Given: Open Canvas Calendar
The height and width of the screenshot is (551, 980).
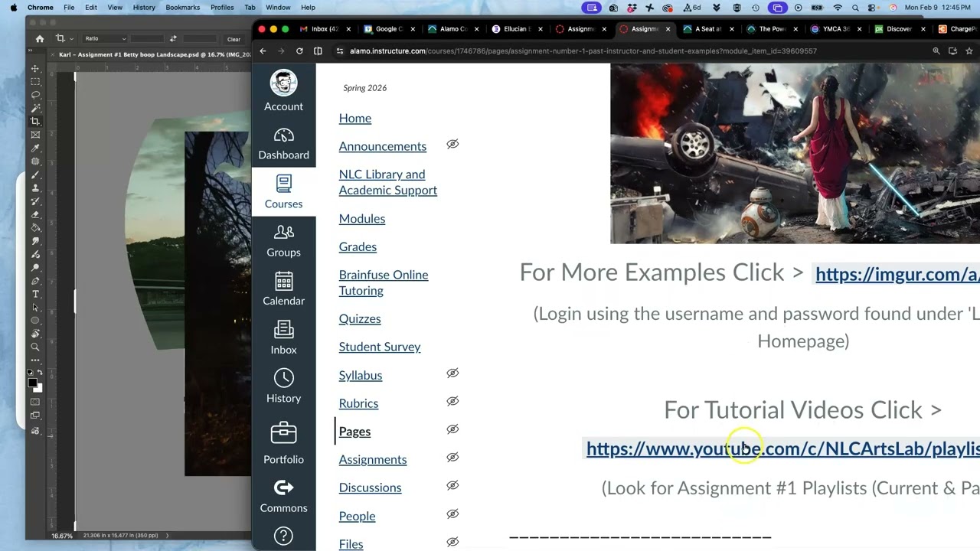Looking at the screenshot, I should [x=283, y=289].
